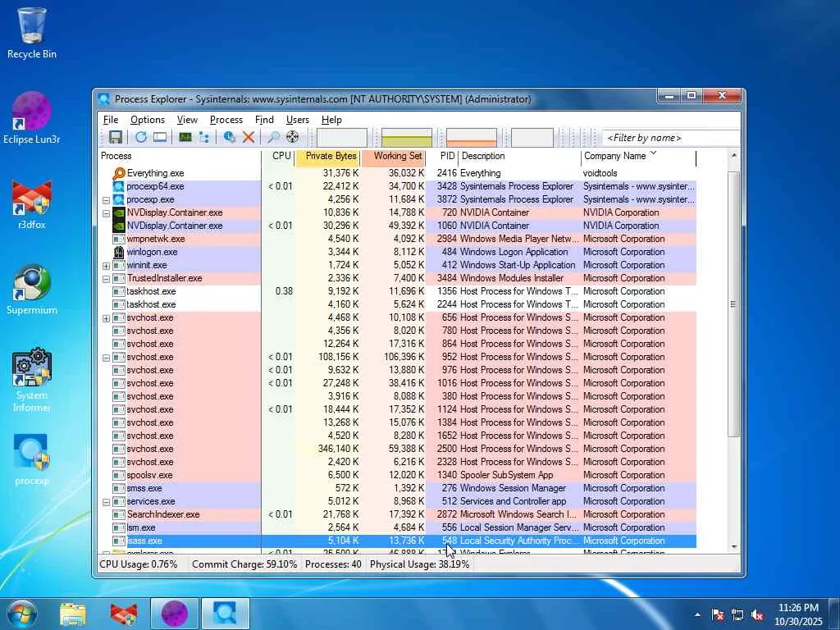
Task: Click the procexp64.exe process icon
Action: [x=119, y=186]
